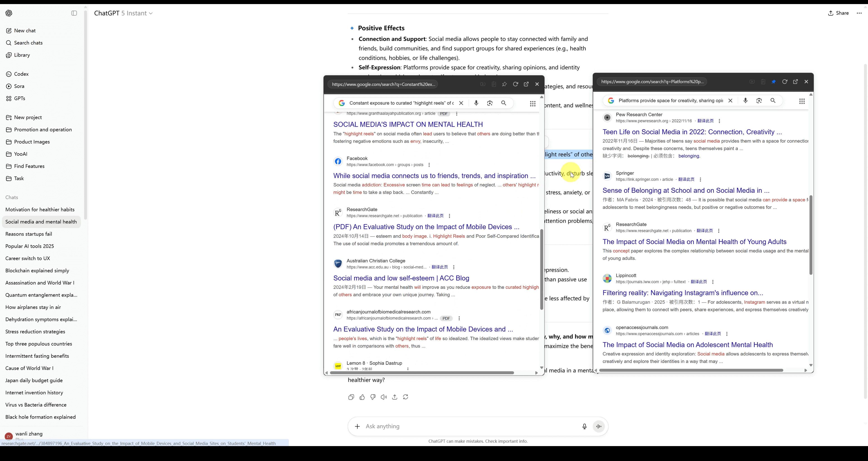Viewport: 868px width, 461px height.
Task: Click the left popup horizontal scrollbar
Action: click(x=422, y=373)
